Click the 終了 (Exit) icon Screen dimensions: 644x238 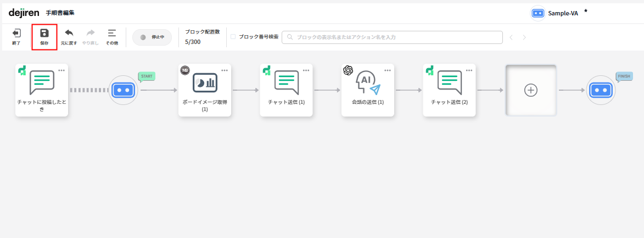(16, 34)
